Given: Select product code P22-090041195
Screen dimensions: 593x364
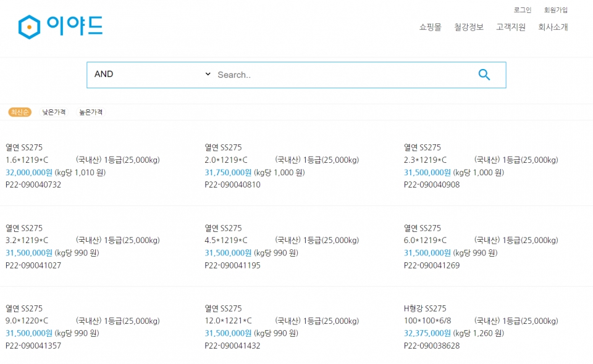Looking at the screenshot, I should [232, 265].
